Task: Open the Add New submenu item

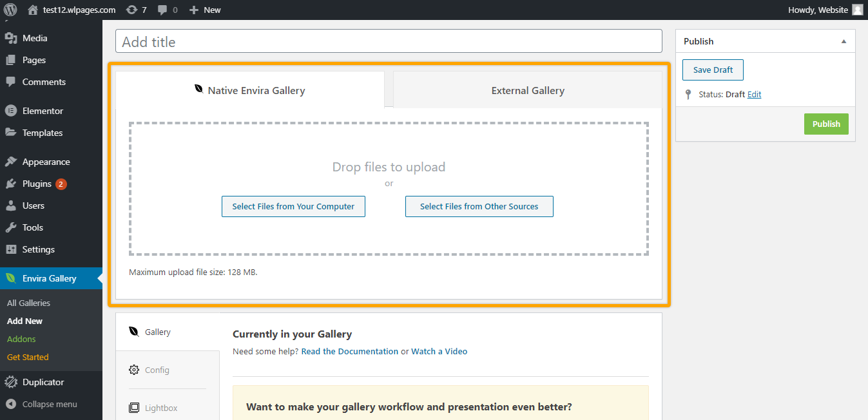Action: click(x=25, y=321)
